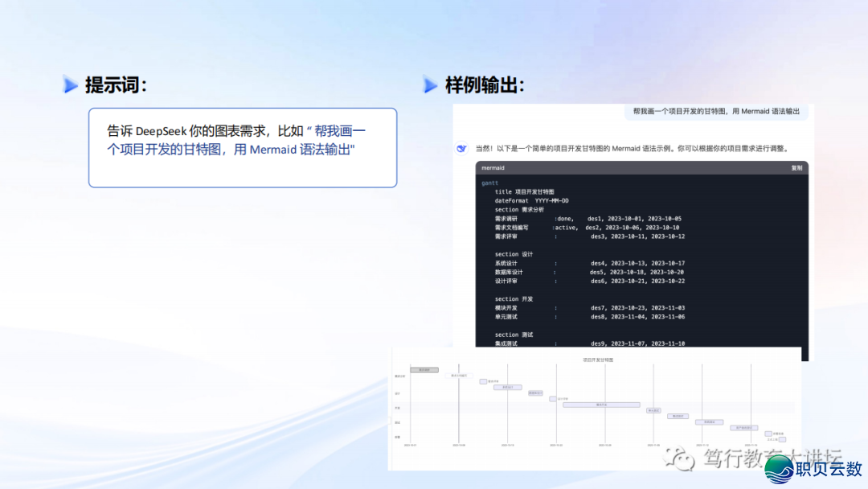The image size is (868, 489).
Task: Click the 'gantt' keyword in the code
Action: click(489, 183)
